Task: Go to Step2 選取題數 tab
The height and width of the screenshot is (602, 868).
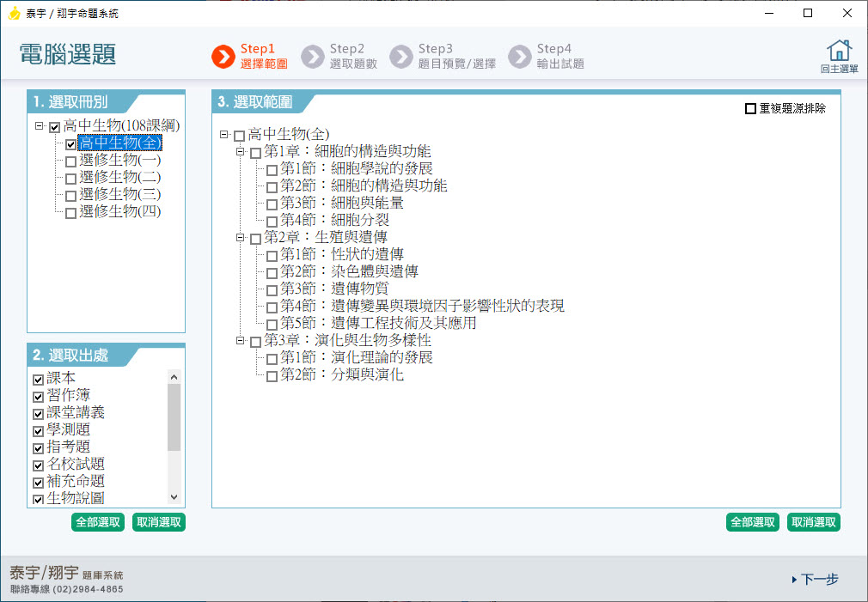Action: click(353, 57)
